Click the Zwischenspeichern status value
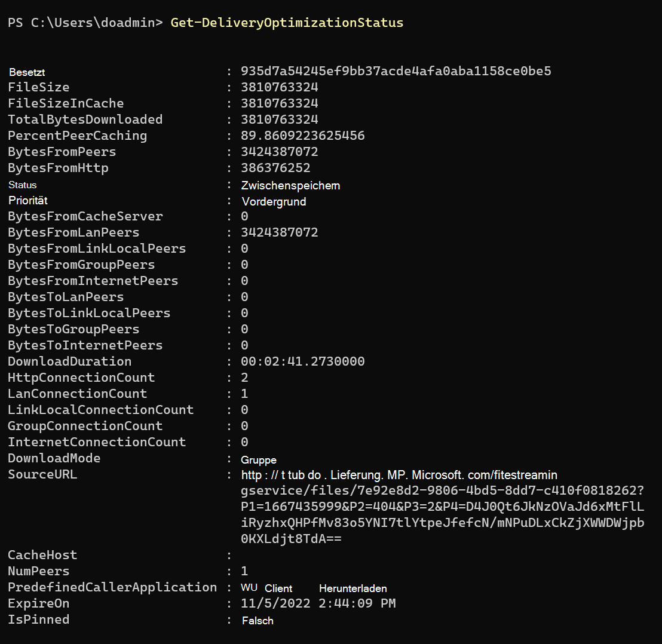This screenshot has width=662, height=644. coord(290,186)
